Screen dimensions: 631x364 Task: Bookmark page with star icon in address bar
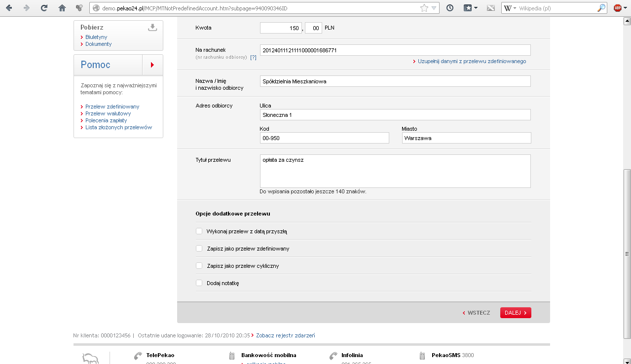click(x=424, y=8)
